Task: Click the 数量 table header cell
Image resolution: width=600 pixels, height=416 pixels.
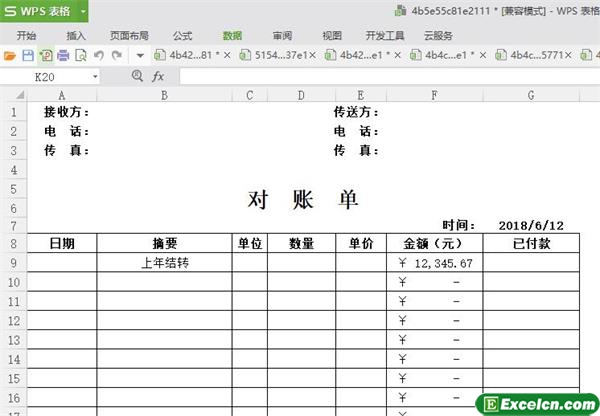Action: pos(302,243)
